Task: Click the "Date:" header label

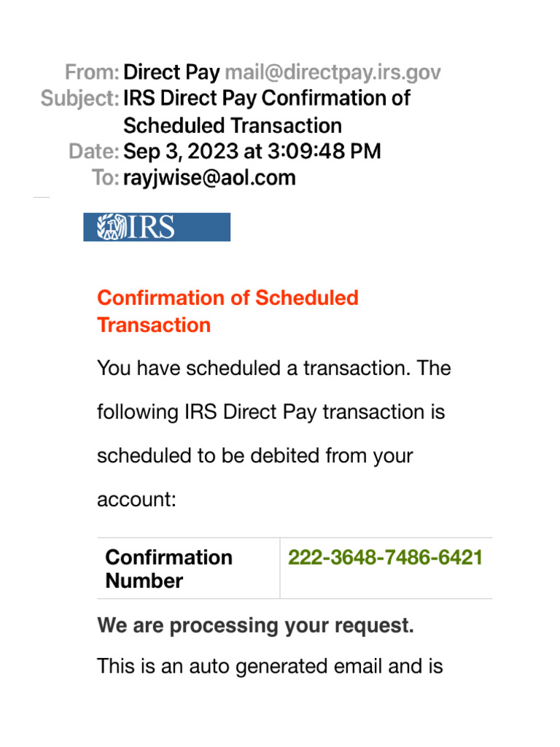Action: [94, 151]
